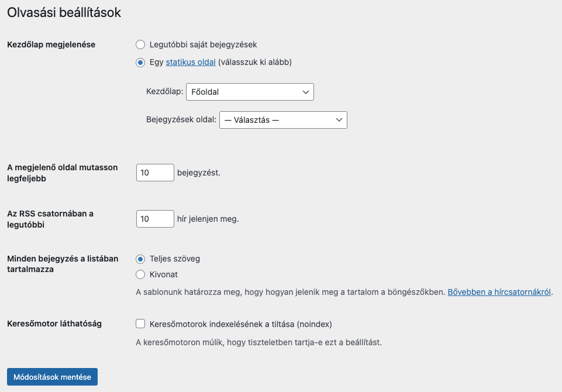Click the "Bejegyzések oldal:" field label
562x392 pixels.
coord(181,119)
